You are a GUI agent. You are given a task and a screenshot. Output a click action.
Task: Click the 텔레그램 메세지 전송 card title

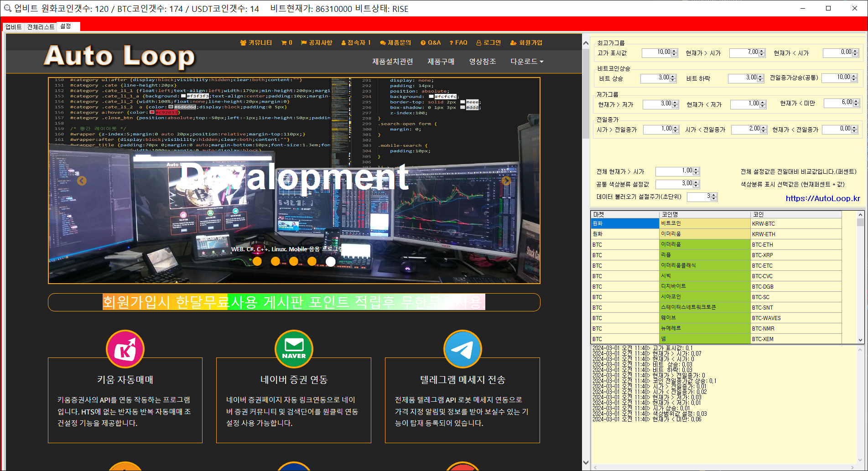(x=463, y=380)
